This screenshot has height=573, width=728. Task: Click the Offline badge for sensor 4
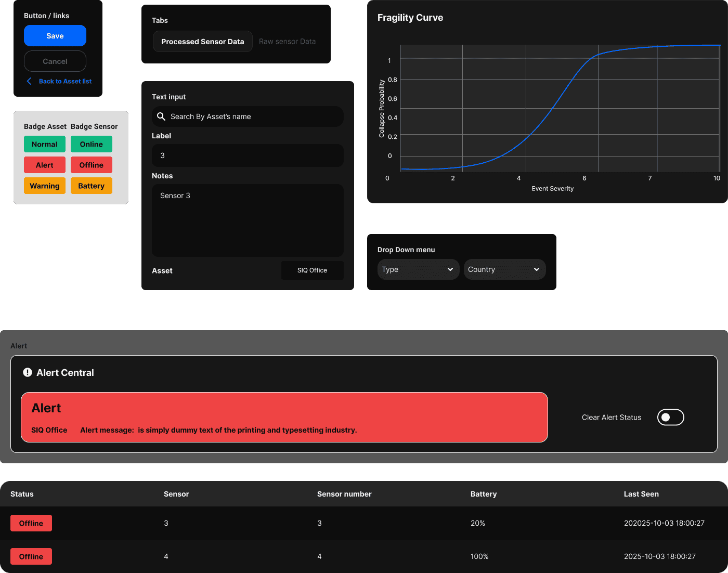31,556
